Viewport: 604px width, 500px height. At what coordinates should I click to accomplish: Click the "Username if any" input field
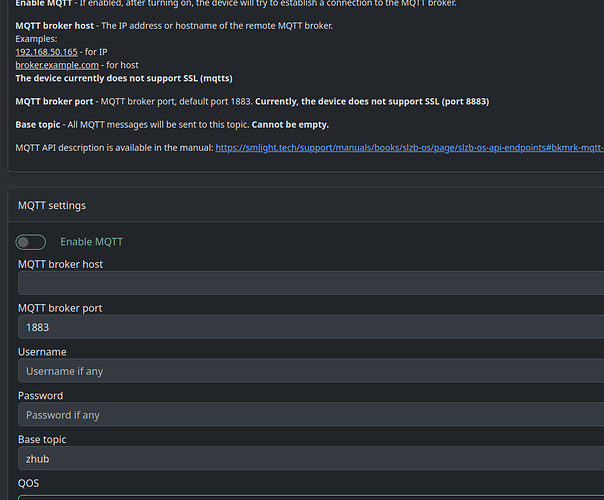[310, 371]
